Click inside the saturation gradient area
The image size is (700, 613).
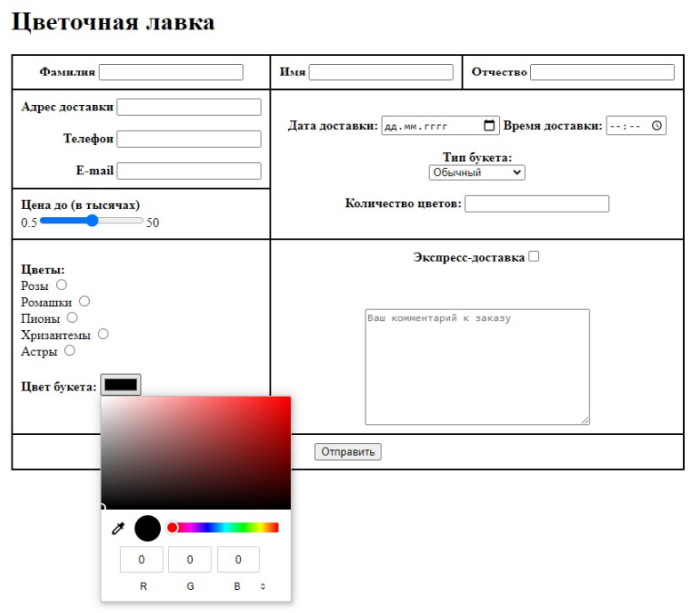pyautogui.click(x=196, y=453)
